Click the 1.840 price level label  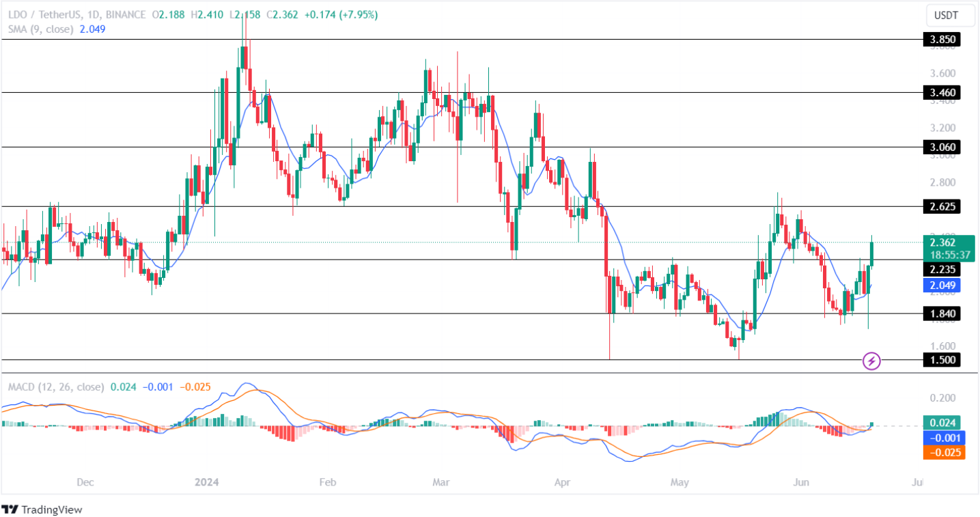tap(942, 313)
